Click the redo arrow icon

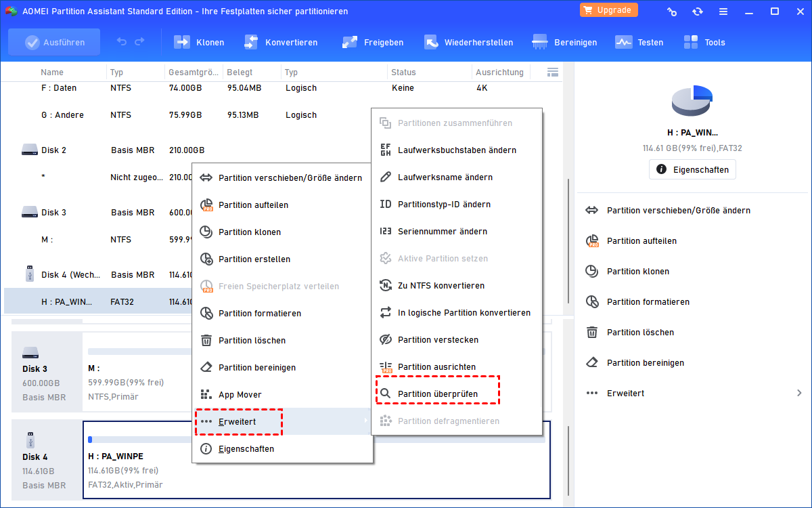pyautogui.click(x=139, y=42)
